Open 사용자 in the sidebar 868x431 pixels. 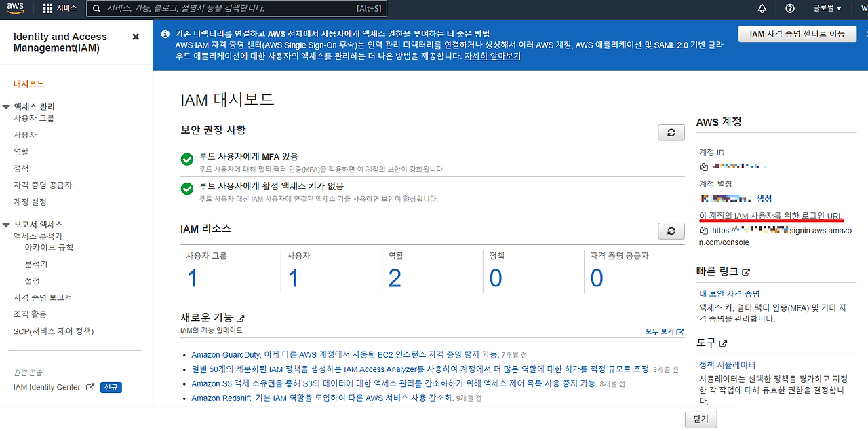pos(25,135)
